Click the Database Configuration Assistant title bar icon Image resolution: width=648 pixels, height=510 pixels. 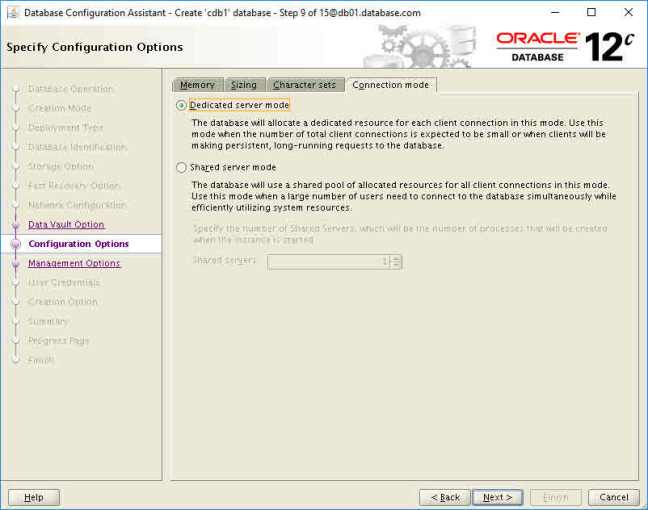point(11,12)
